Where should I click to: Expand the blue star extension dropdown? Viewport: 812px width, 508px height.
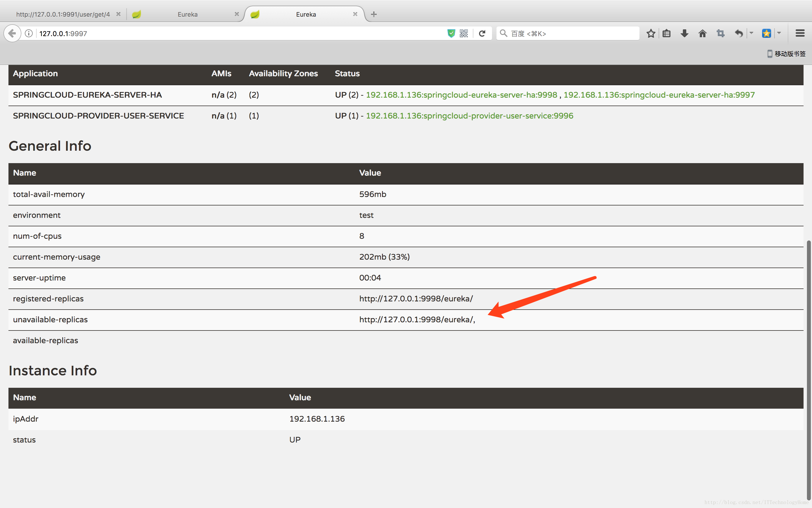(779, 33)
